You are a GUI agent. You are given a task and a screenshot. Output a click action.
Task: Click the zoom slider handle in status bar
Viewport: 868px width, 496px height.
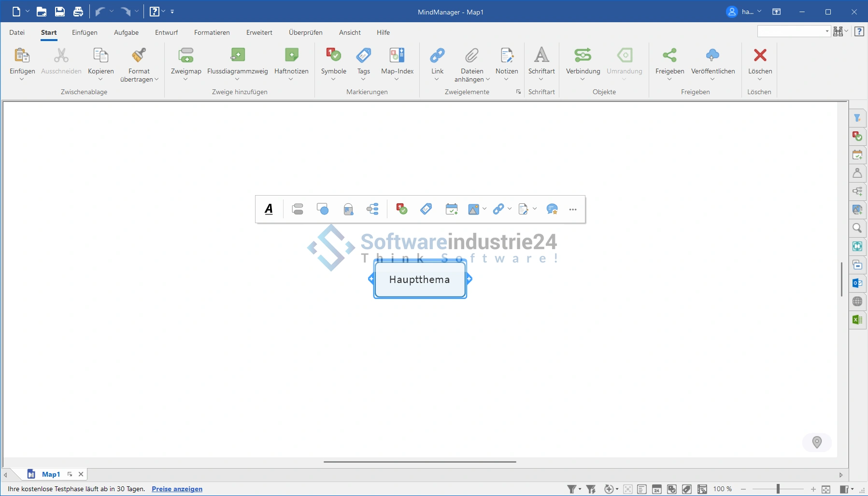(x=778, y=489)
